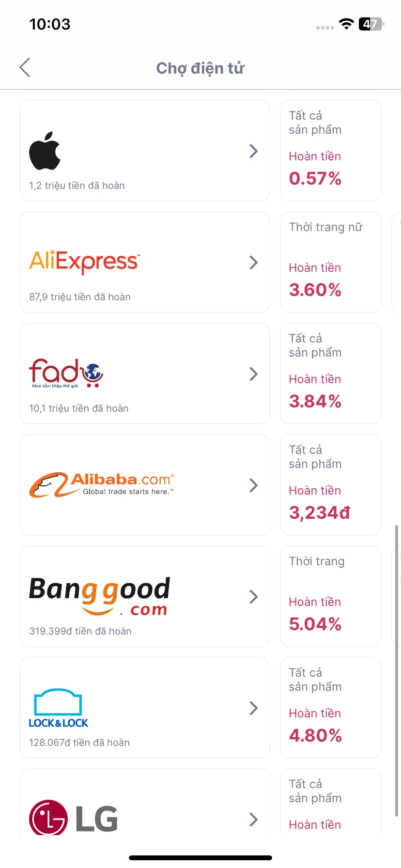The width and height of the screenshot is (401, 868).
Task: Tap the chevron in Banggood row
Action: pyautogui.click(x=253, y=597)
